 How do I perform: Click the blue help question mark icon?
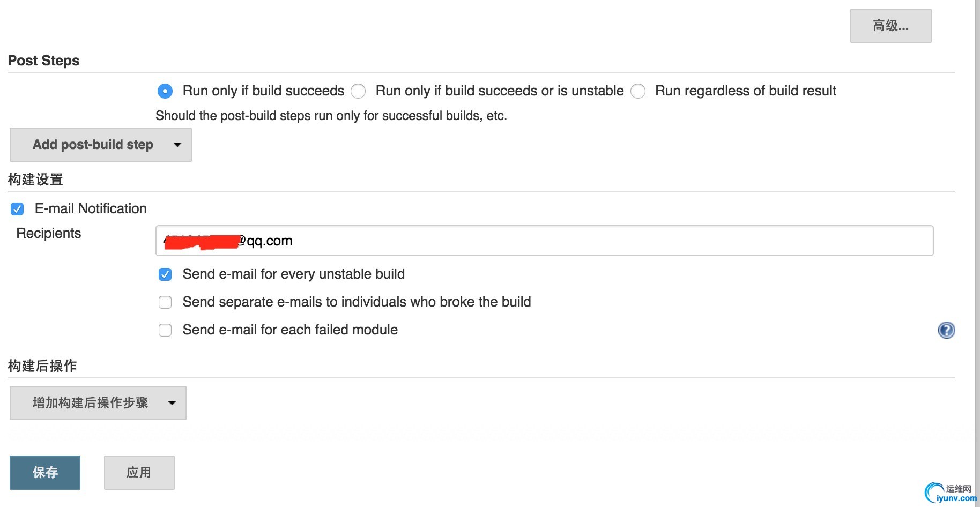(x=946, y=330)
